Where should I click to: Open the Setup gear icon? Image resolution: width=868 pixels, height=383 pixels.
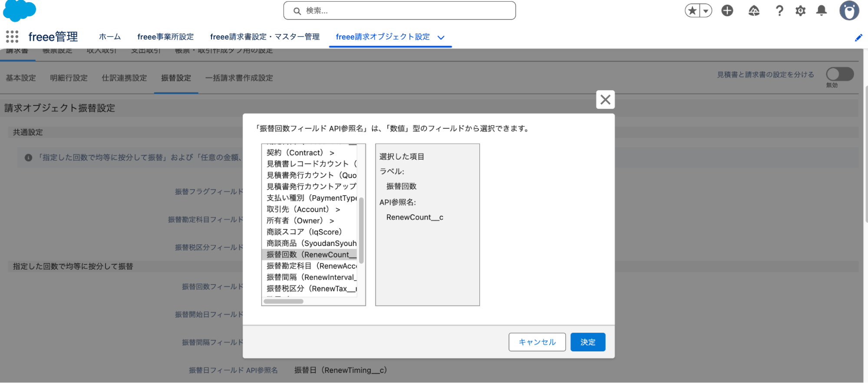point(800,10)
